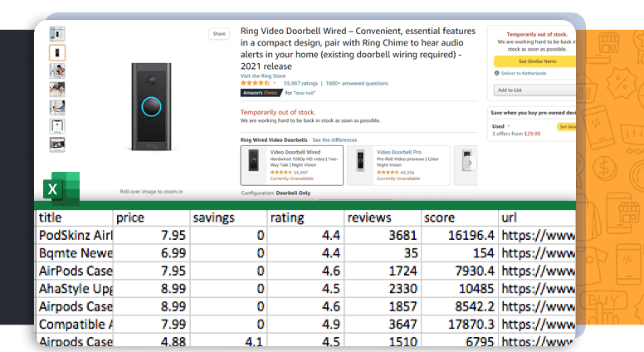The image size is (644, 352).
Task: Click the reviews column header
Action: [383, 218]
